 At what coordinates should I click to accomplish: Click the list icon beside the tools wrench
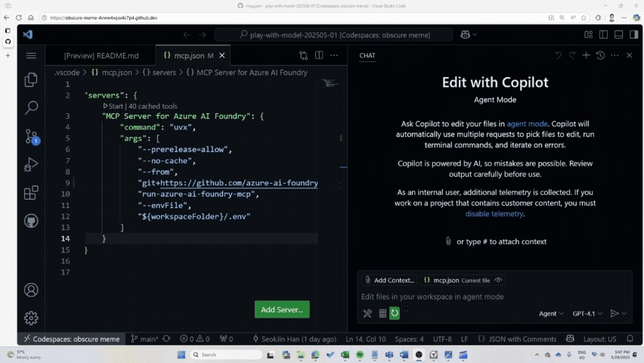pos(382,313)
